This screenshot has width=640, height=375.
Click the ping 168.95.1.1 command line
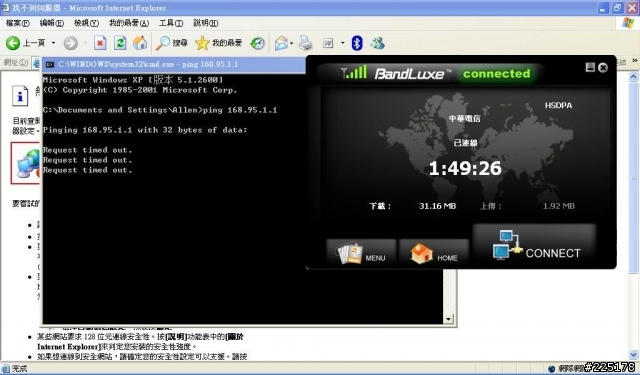(x=160, y=110)
